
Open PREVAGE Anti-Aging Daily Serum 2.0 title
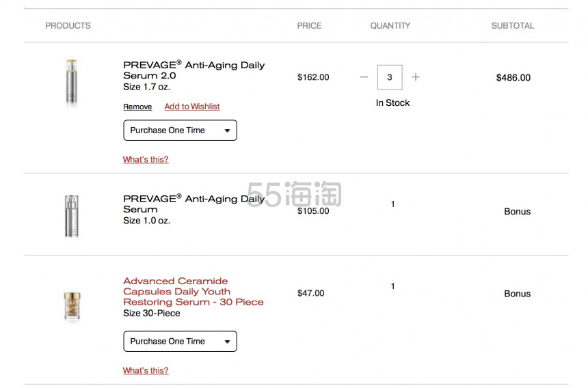(194, 70)
